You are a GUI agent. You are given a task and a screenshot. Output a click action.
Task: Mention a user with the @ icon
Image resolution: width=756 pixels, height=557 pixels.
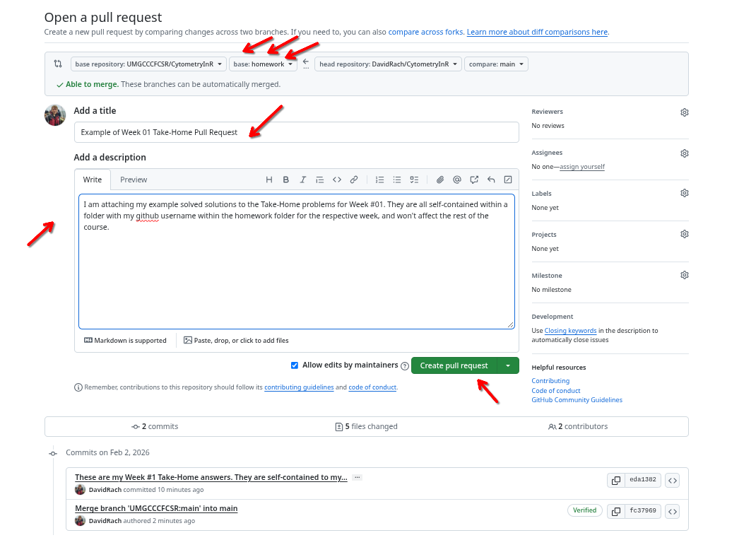[457, 180]
